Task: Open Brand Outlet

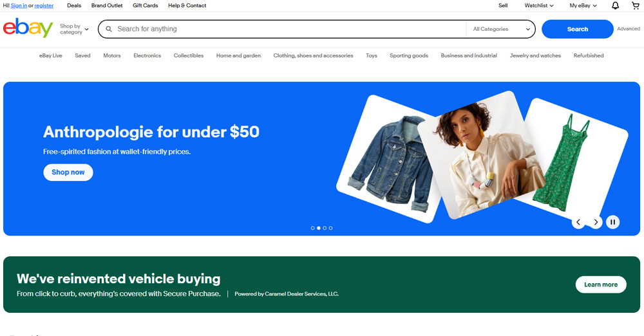Action: [x=107, y=5]
